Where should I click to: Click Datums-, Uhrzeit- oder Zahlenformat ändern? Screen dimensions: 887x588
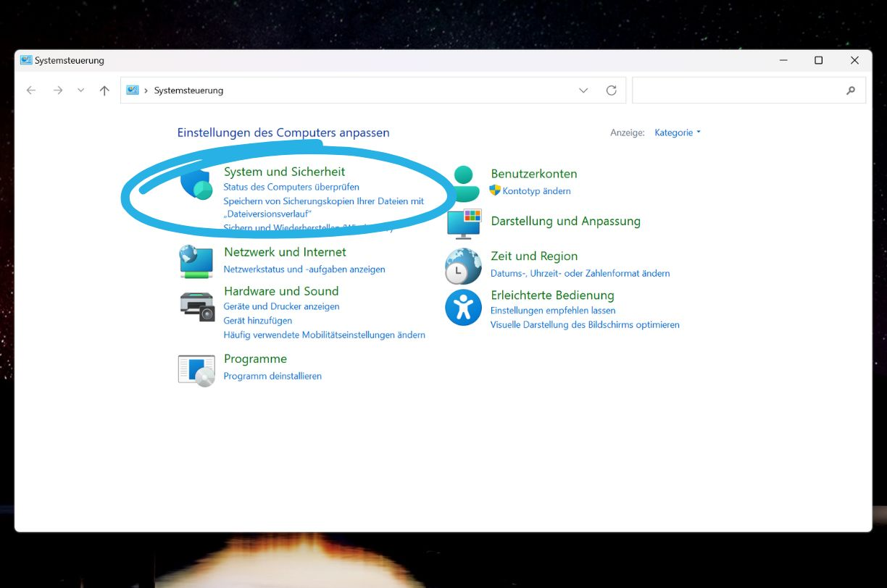pyautogui.click(x=580, y=273)
